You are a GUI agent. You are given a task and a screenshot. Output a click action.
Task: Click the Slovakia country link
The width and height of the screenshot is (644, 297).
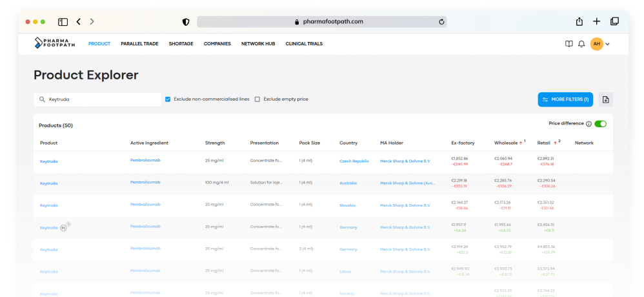[347, 205]
